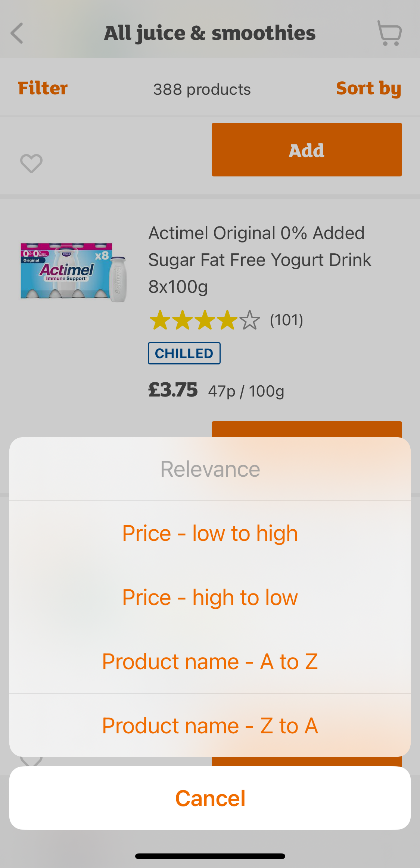
Task: Choose Product name - A to Z
Action: tap(210, 661)
